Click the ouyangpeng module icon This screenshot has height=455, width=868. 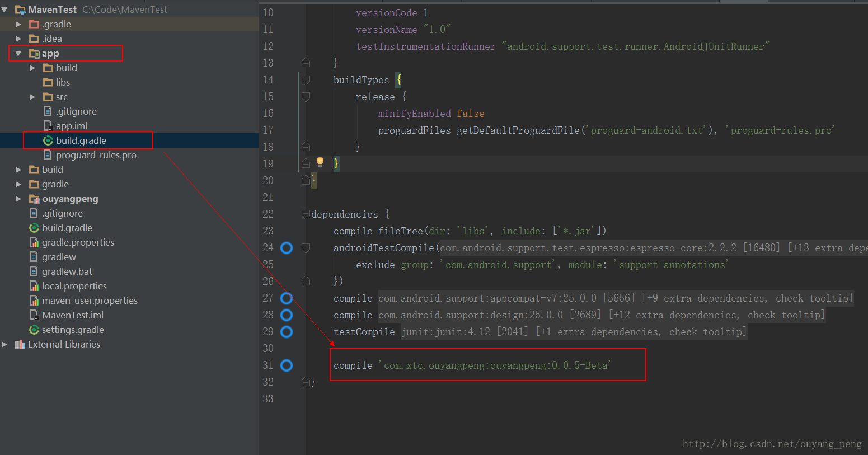[x=34, y=199]
